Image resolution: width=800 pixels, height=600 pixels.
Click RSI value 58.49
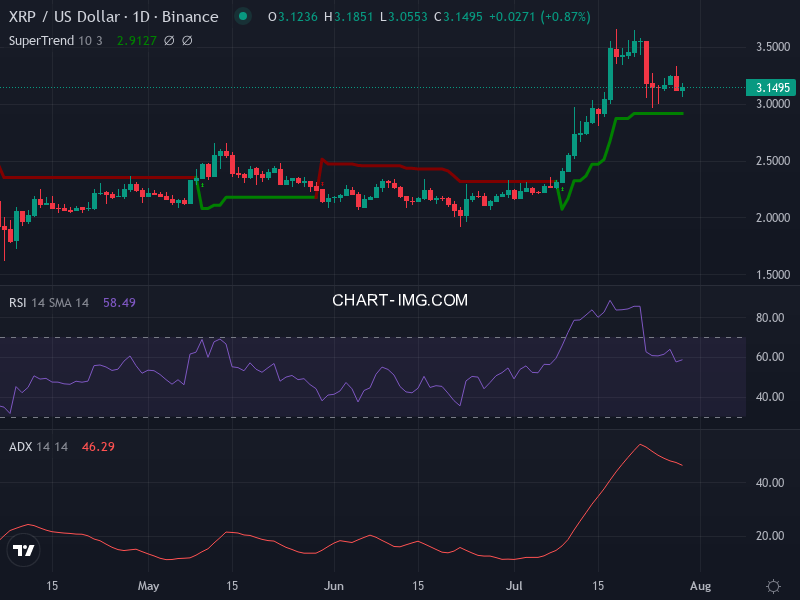[119, 303]
